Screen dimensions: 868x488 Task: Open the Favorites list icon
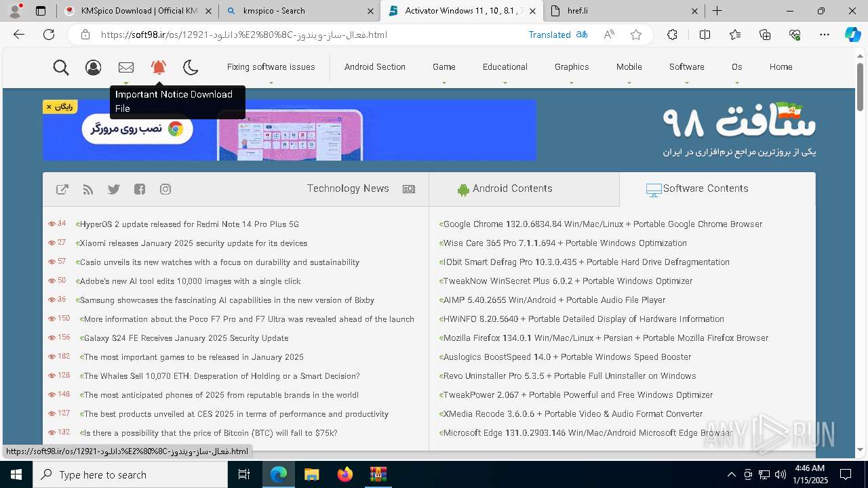pyautogui.click(x=735, y=35)
